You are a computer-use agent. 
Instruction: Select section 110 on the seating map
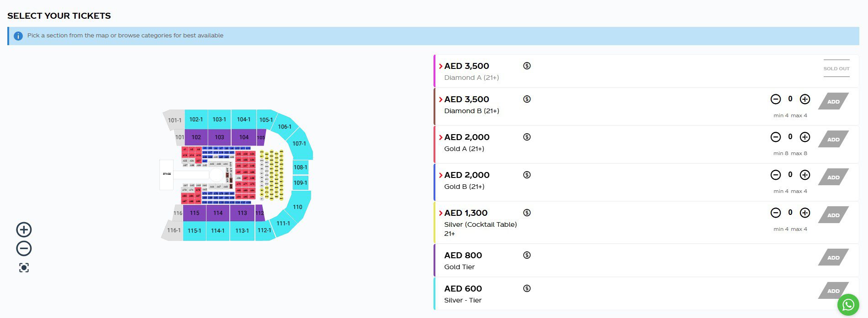(x=298, y=207)
